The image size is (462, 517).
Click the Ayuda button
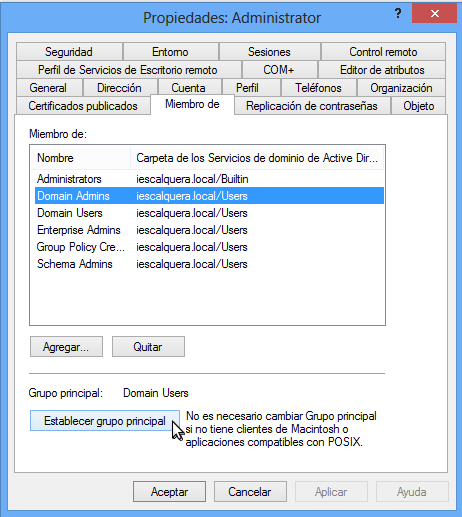coord(412,492)
